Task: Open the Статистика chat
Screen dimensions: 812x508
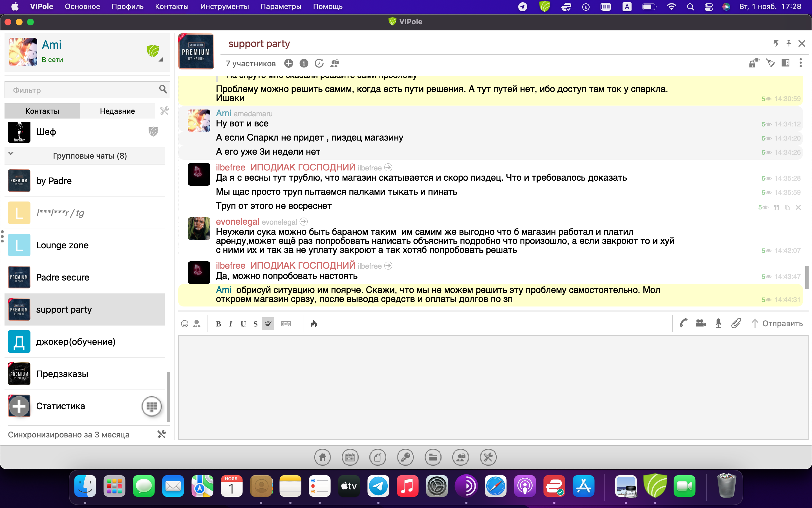Action: [85, 406]
